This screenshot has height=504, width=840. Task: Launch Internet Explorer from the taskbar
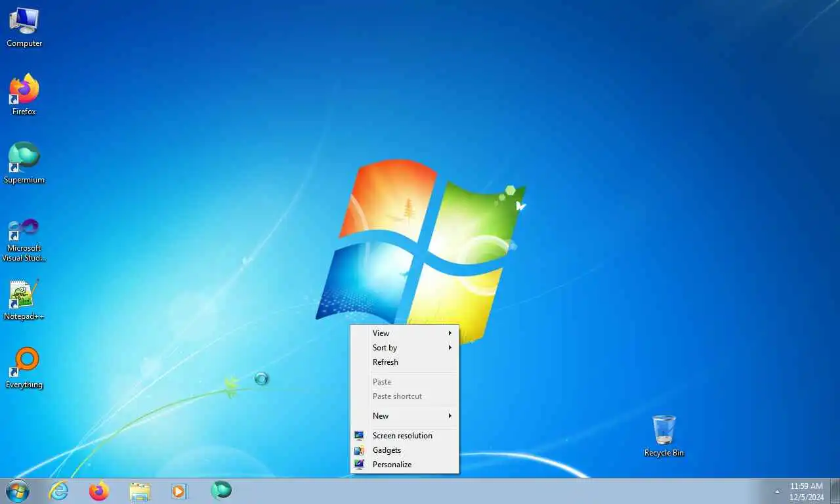(59, 491)
